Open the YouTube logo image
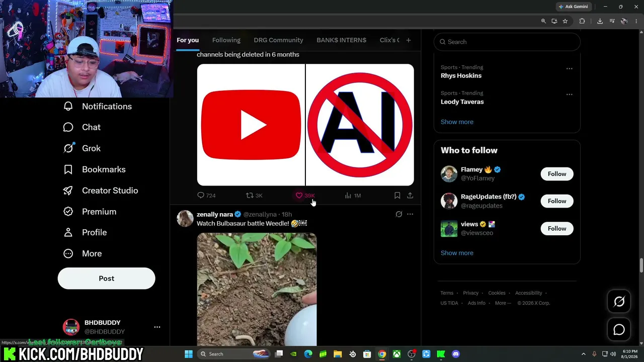644x362 pixels. tap(251, 125)
